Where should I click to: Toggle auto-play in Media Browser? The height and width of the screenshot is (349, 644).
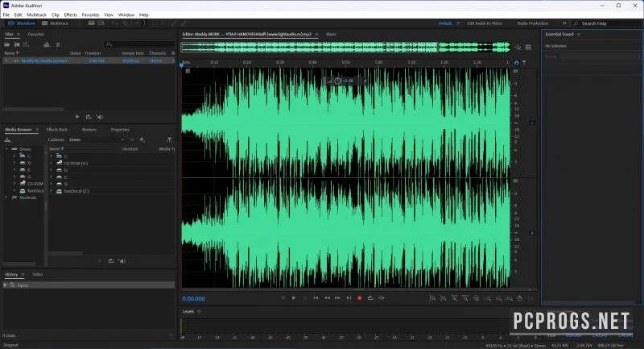pyautogui.click(x=122, y=261)
